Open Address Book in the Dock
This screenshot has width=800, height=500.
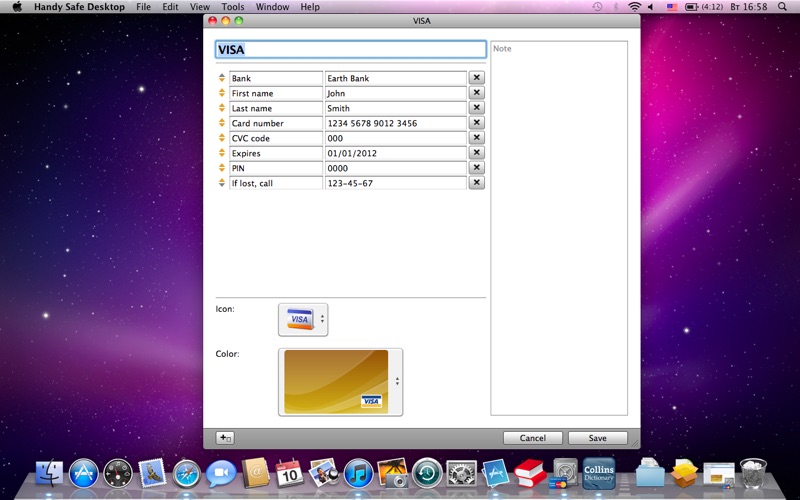[x=255, y=473]
